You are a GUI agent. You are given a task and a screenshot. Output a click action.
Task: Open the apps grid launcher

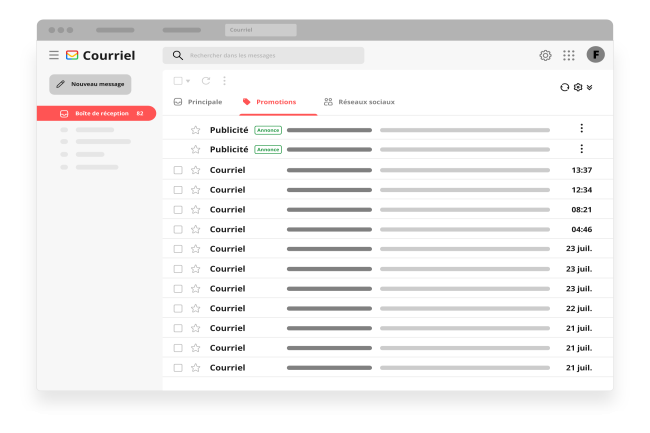pos(569,56)
